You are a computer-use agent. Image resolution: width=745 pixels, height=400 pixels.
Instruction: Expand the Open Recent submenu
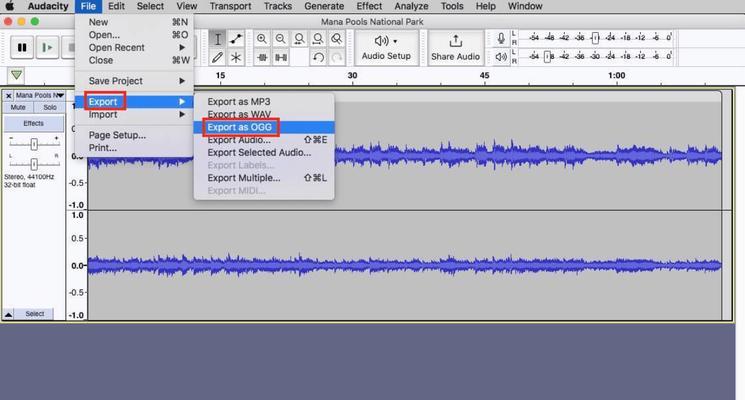134,48
